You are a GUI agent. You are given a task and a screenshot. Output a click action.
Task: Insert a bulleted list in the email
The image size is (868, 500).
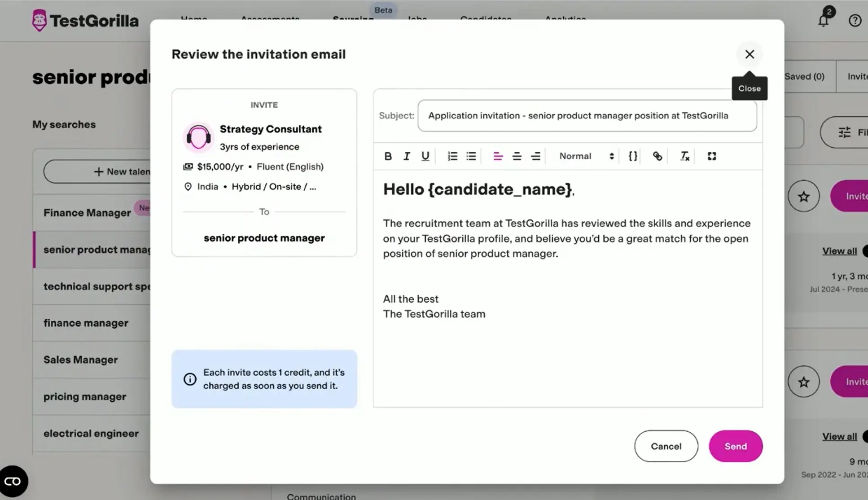pos(471,156)
